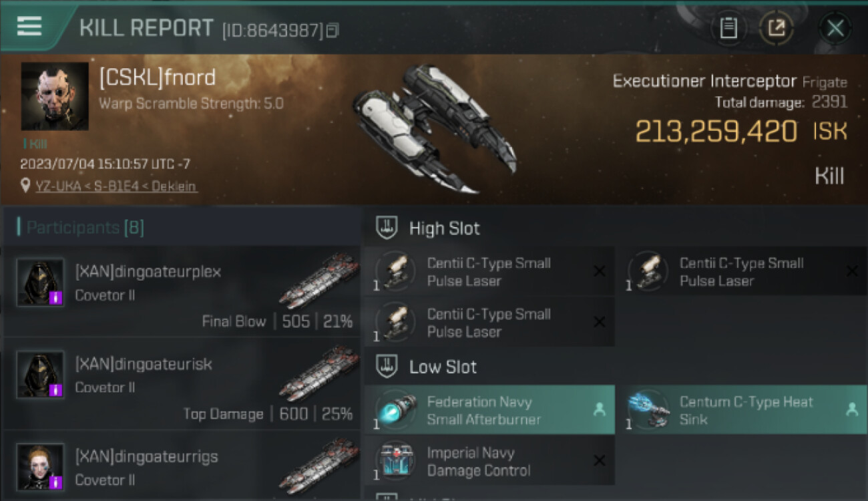Open dingoateurisk's info badge

[x=57, y=391]
